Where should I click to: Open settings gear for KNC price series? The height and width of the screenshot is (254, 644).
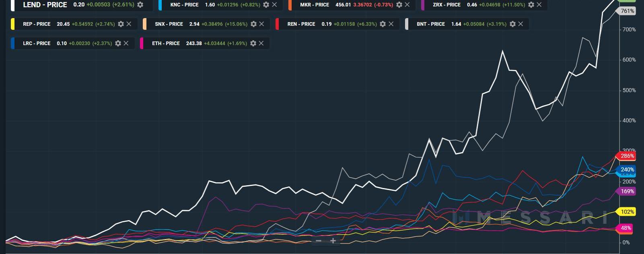266,5
